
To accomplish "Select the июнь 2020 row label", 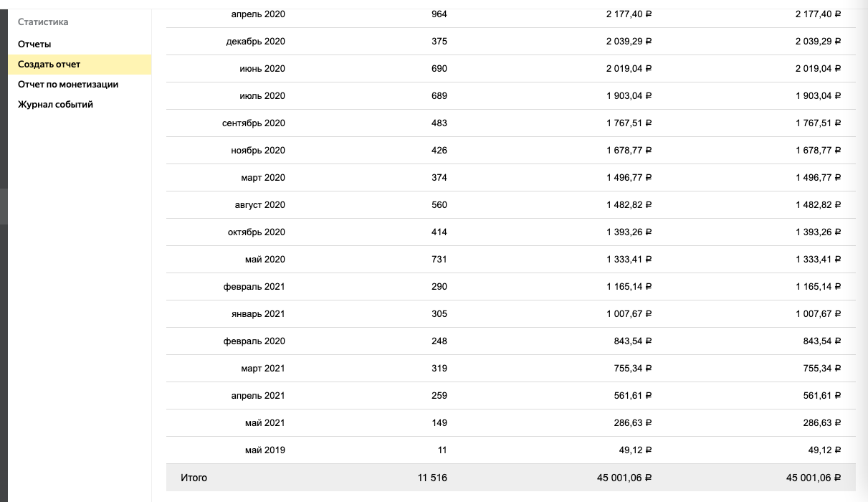I will [x=262, y=69].
